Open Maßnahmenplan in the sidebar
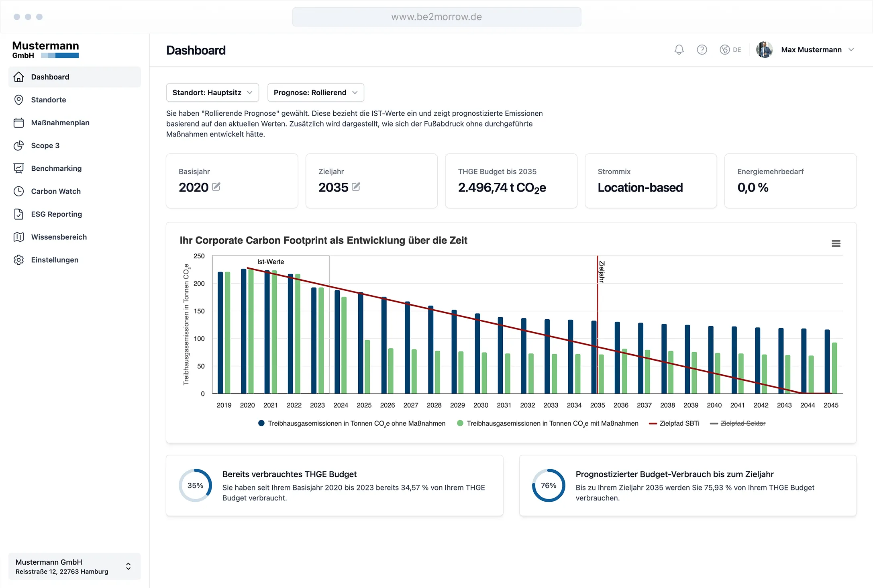 click(x=60, y=122)
